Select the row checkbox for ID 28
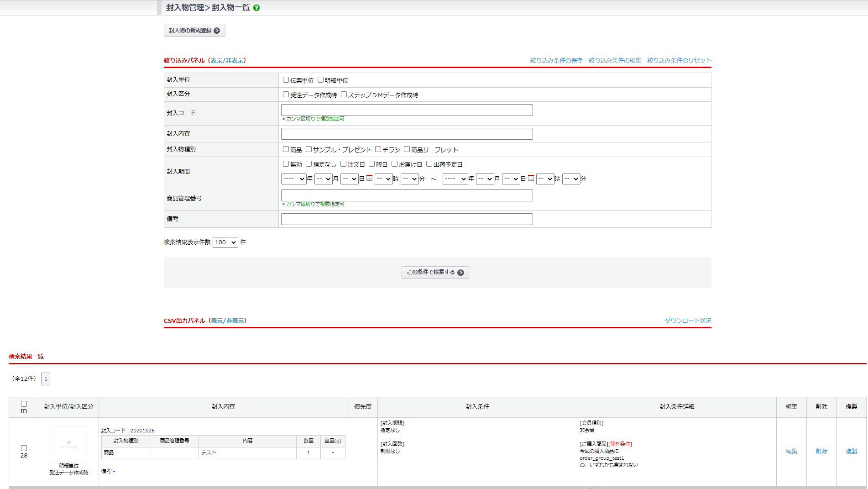 point(24,448)
